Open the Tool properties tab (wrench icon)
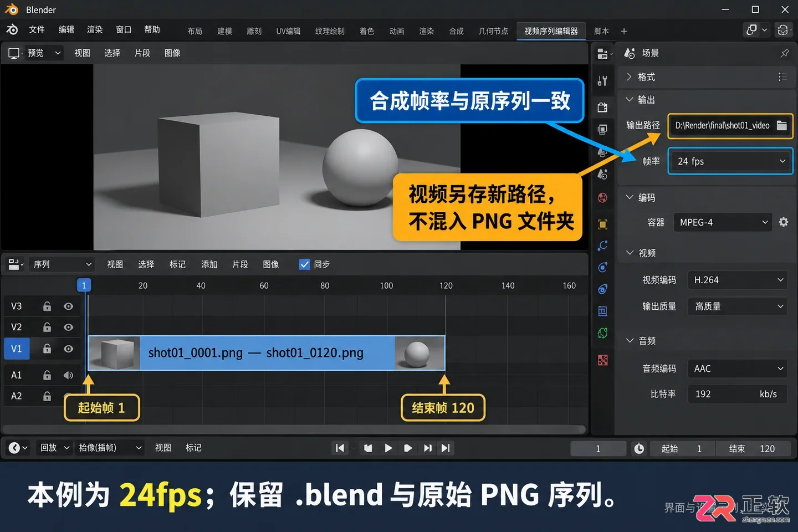The width and height of the screenshot is (798, 532). (602, 81)
